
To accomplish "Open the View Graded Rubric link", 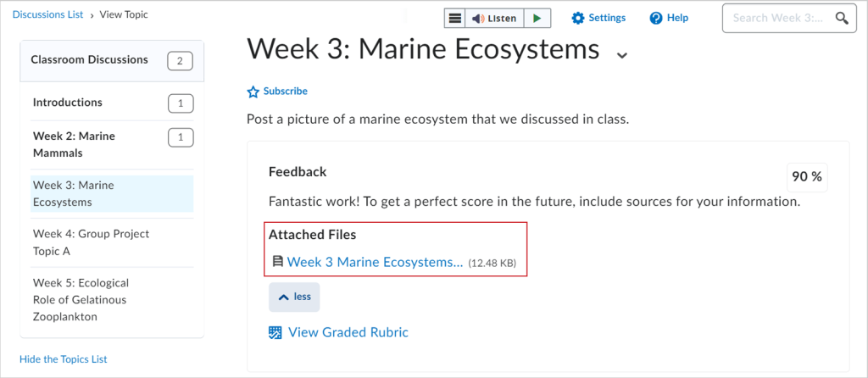I will [x=348, y=332].
